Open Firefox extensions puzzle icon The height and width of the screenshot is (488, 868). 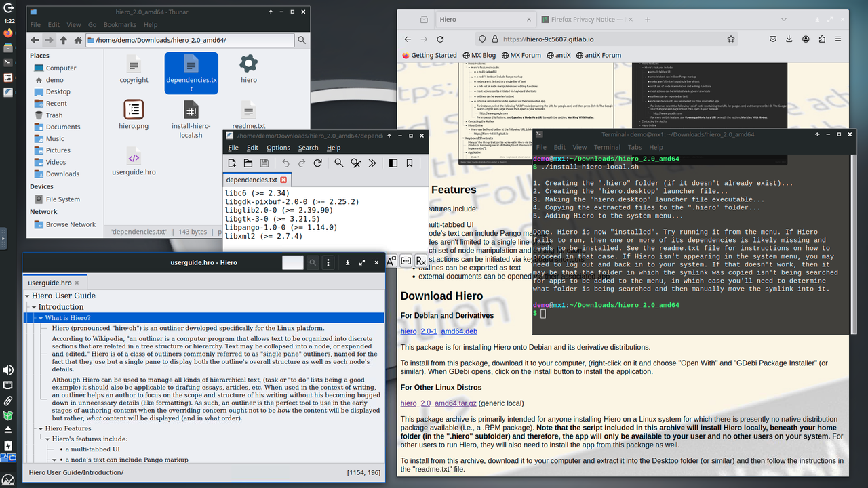[822, 39]
